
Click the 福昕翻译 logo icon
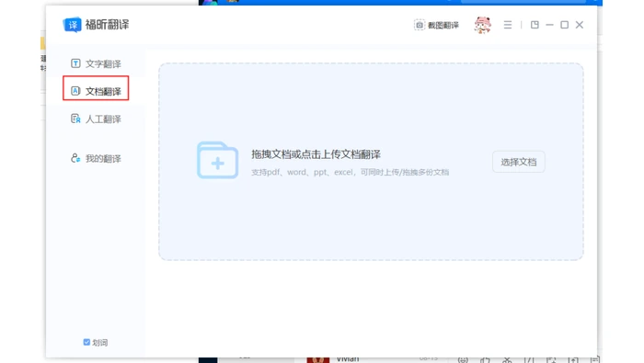pos(73,25)
